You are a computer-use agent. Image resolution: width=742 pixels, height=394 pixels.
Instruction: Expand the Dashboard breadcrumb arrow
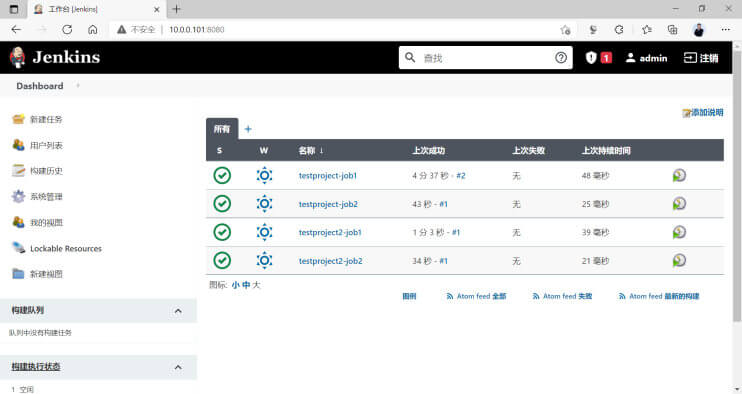click(78, 86)
